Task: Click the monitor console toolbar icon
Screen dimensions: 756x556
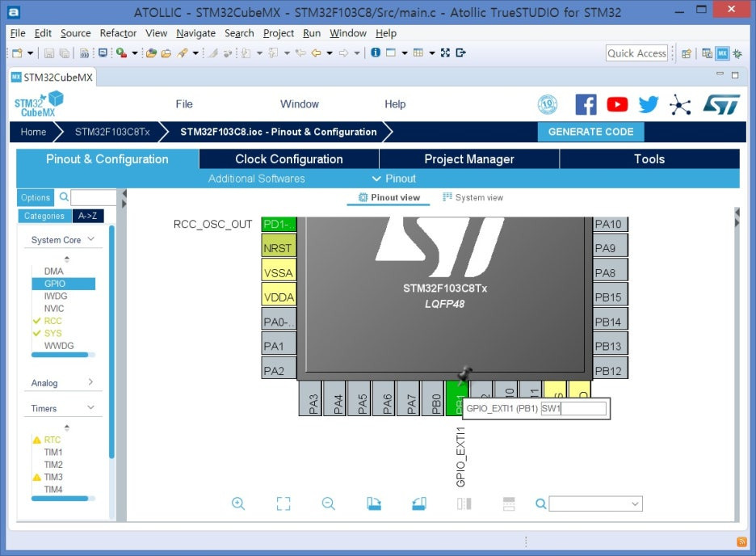Action: coord(103,53)
